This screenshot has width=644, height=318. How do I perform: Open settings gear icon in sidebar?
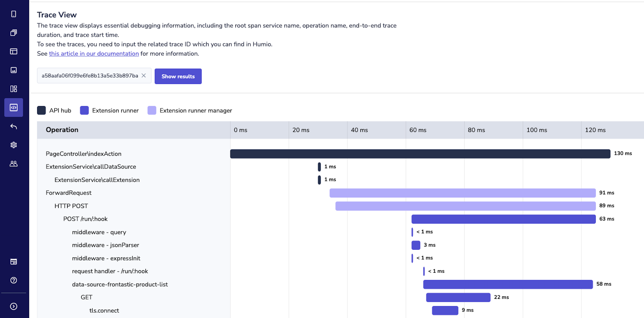14,145
